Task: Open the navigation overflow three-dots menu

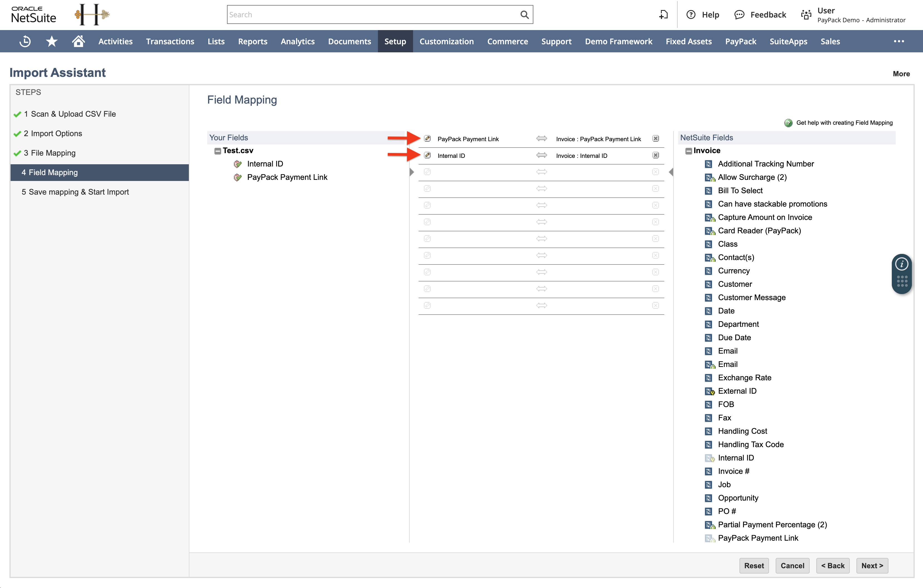Action: coord(899,41)
